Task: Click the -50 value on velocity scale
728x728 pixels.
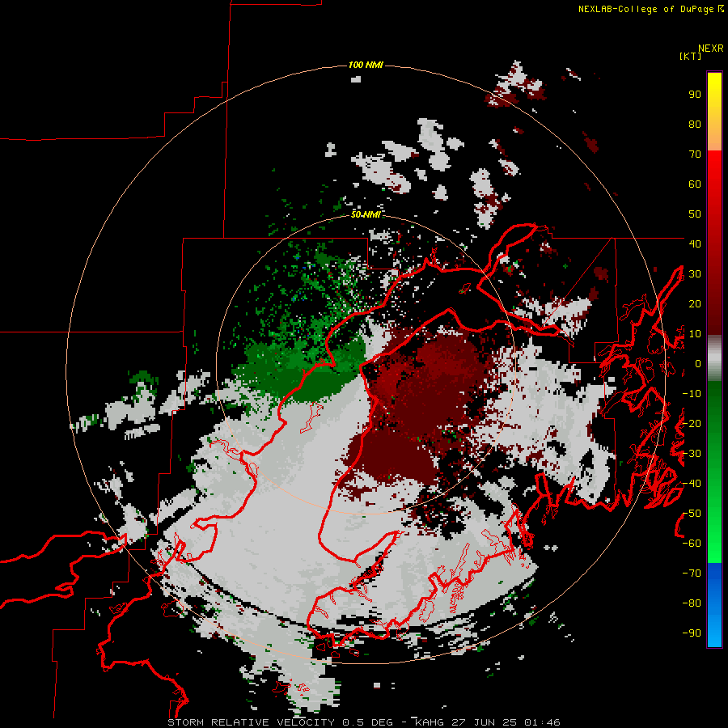Action: (692, 514)
